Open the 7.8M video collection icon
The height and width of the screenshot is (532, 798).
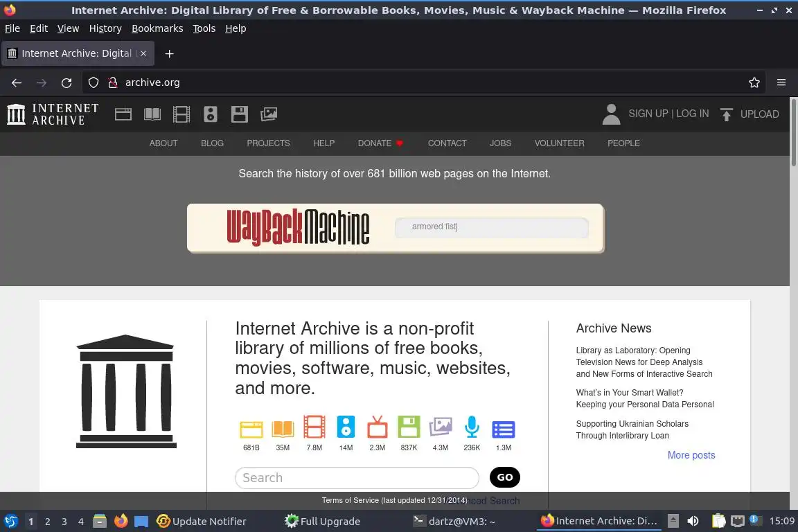pyautogui.click(x=314, y=427)
